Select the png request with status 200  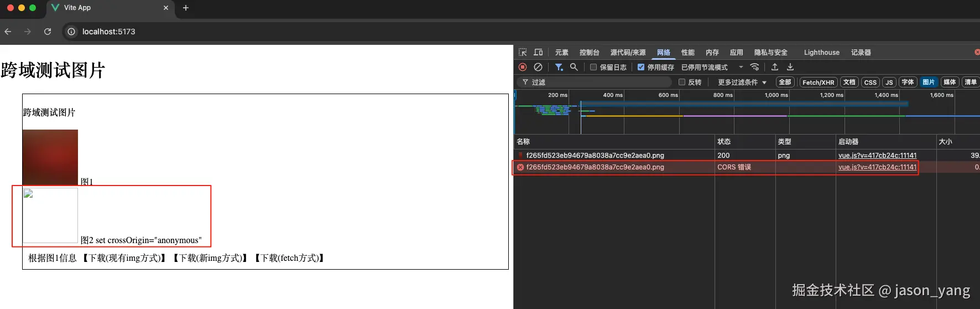point(595,156)
